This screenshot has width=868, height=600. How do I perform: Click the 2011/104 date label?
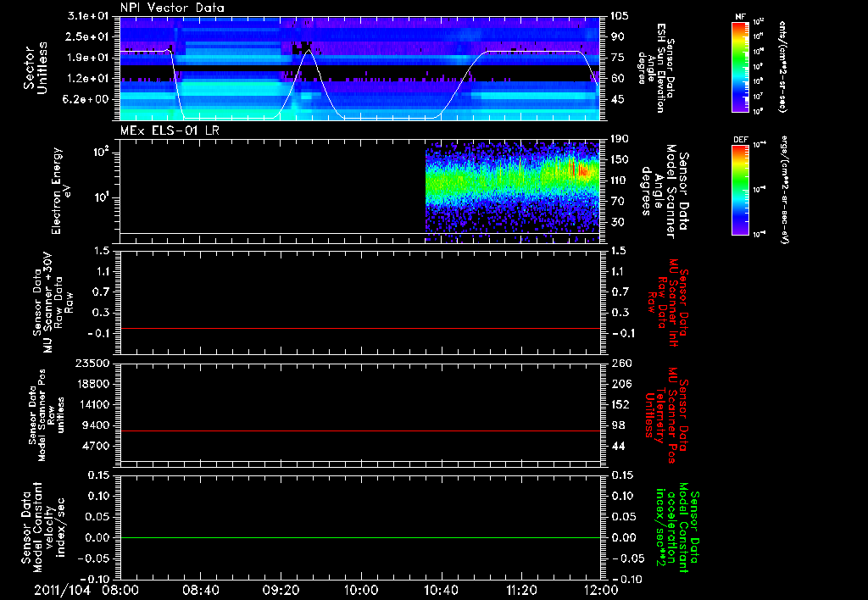pyautogui.click(x=64, y=590)
